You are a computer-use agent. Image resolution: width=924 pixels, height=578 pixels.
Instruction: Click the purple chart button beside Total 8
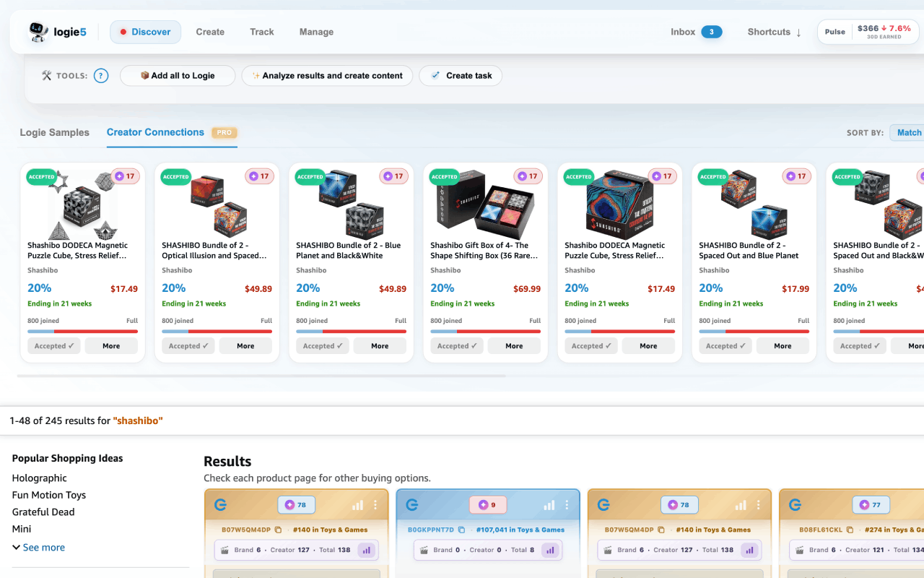pos(551,550)
